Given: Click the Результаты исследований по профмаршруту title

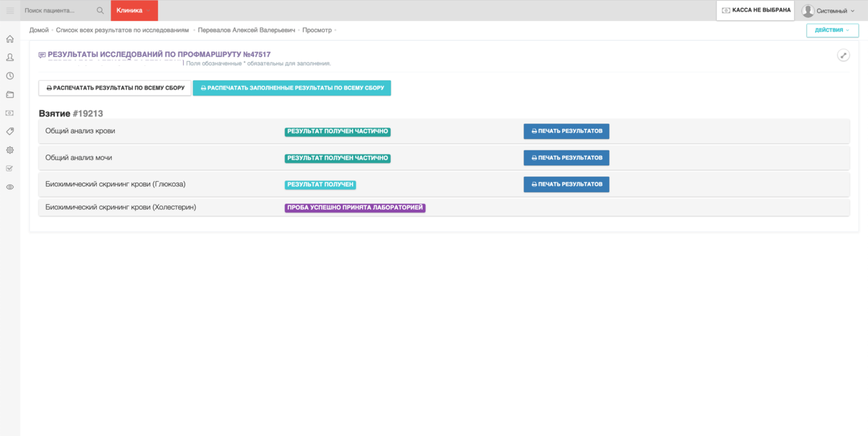Looking at the screenshot, I should click(x=159, y=54).
